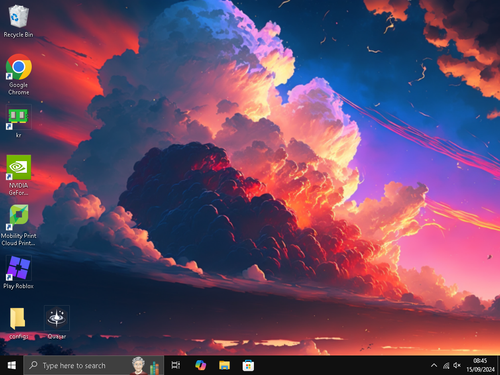Viewport: 500px width, 375px height.
Task: Click the search highlights illustration
Action: (145, 366)
